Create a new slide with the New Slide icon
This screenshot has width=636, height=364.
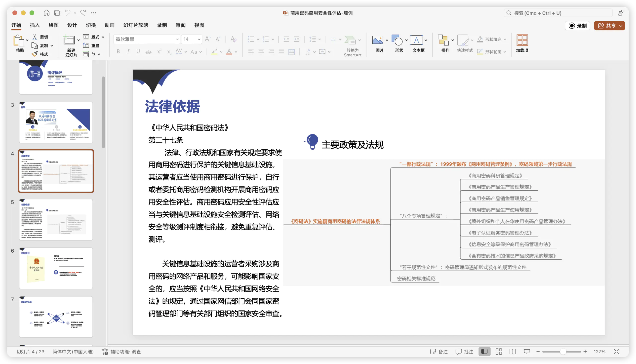click(x=69, y=40)
